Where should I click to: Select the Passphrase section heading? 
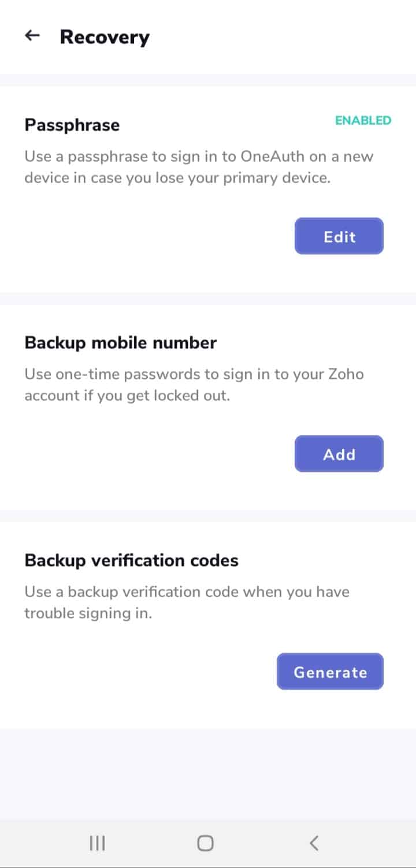72,125
